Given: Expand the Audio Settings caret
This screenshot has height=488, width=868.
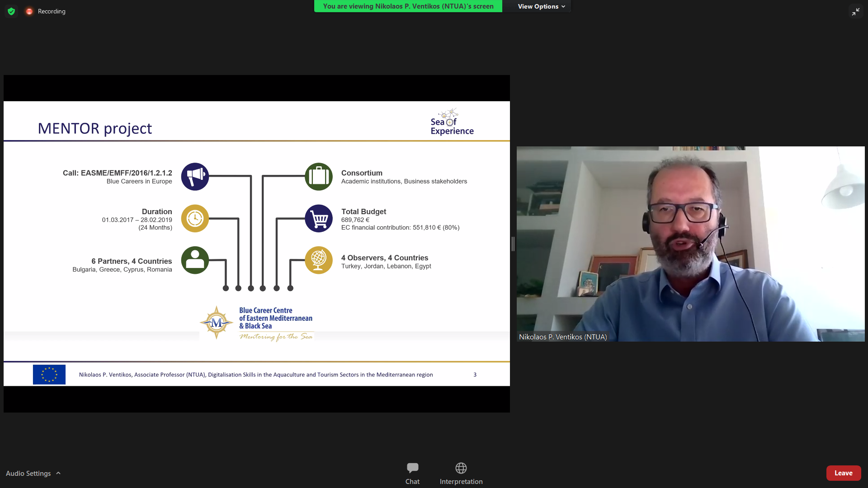Looking at the screenshot, I should (58, 473).
